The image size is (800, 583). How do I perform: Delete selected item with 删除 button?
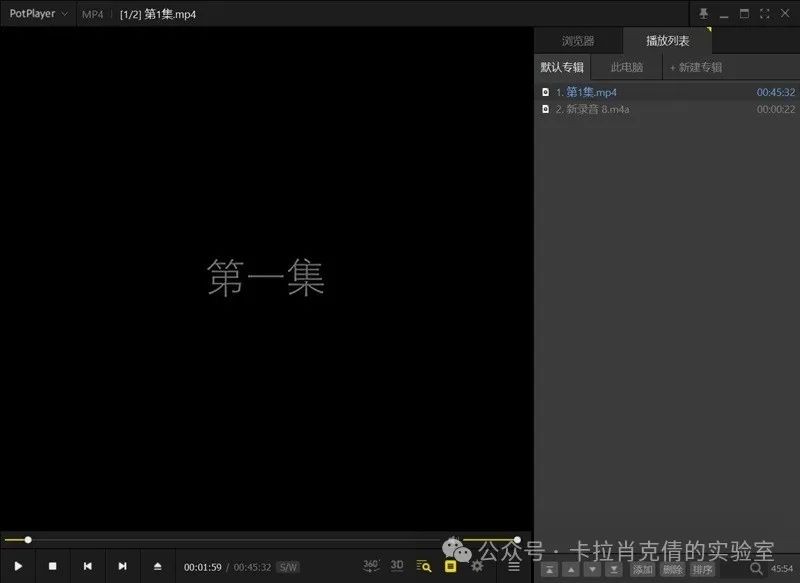pyautogui.click(x=671, y=570)
